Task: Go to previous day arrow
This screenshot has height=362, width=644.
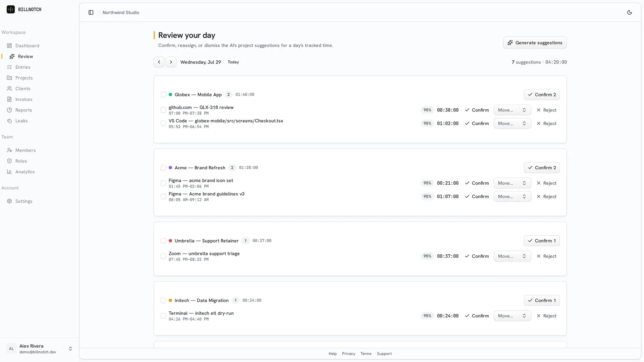Action: 159,62
